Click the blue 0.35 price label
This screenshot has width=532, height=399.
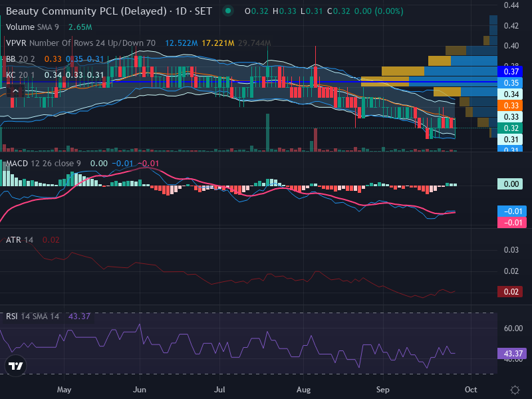511,82
